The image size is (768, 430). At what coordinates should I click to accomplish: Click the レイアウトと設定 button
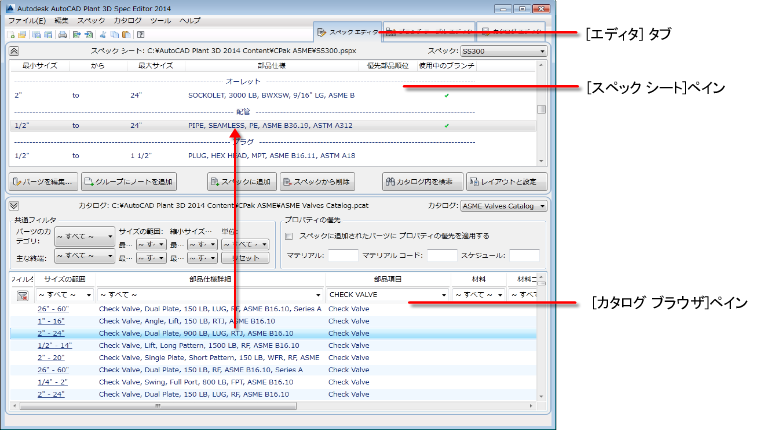tap(507, 182)
